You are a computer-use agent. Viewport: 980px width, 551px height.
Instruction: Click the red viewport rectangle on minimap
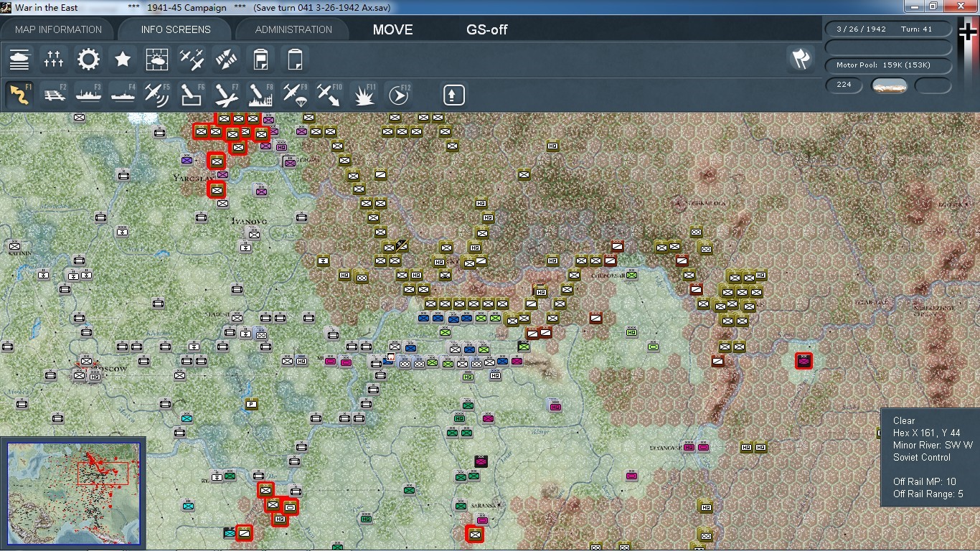(x=103, y=474)
